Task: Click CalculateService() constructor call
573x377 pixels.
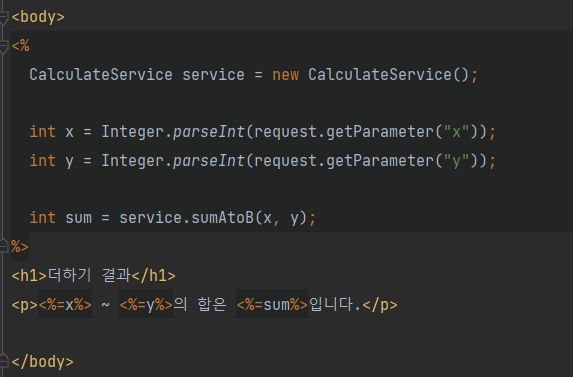Action: pos(388,75)
